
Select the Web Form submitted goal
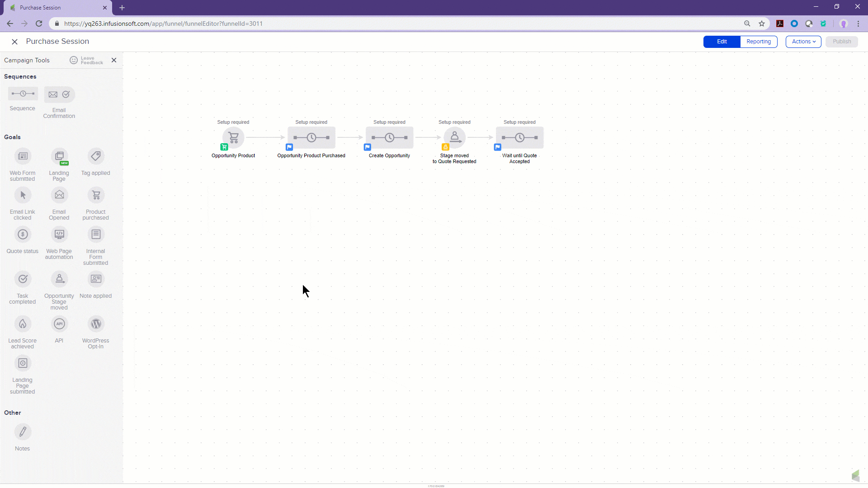tap(23, 156)
